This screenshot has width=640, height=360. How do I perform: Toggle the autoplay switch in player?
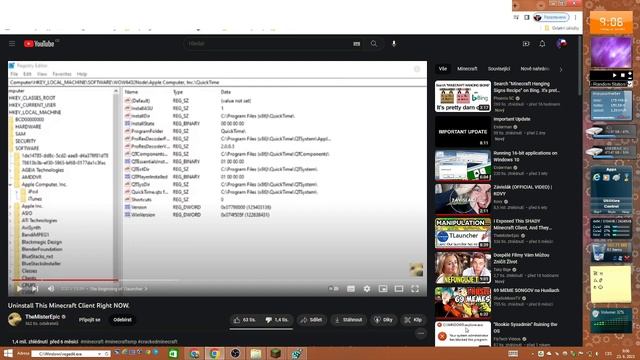(334, 289)
